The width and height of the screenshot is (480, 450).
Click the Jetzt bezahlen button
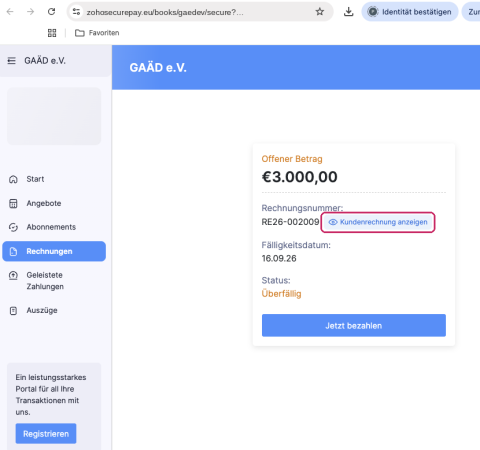pos(354,325)
